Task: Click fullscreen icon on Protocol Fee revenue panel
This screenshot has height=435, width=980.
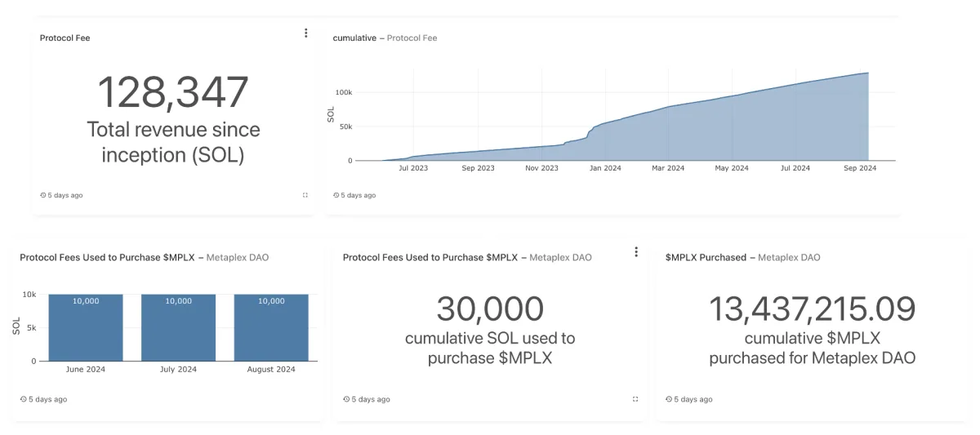Action: click(305, 195)
